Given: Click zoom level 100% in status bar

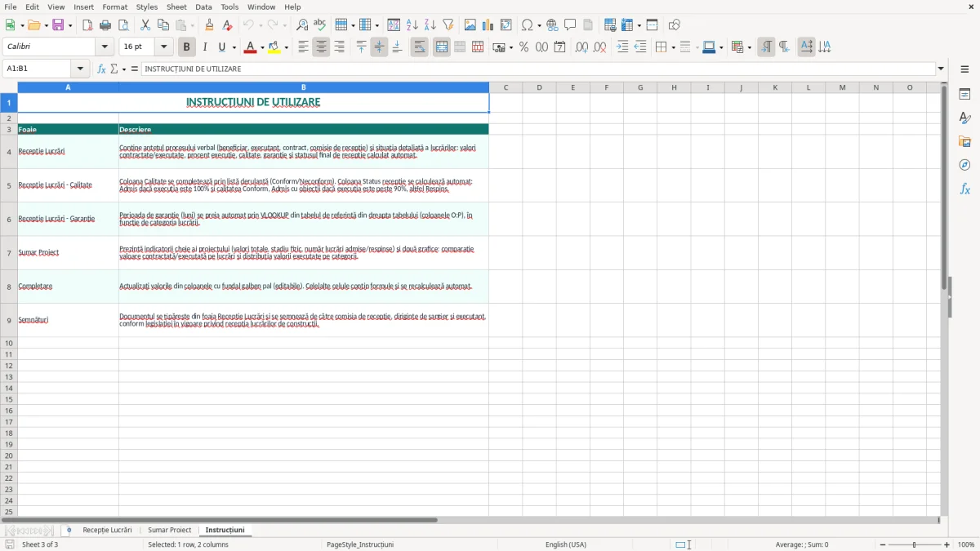Looking at the screenshot, I should pos(966,544).
